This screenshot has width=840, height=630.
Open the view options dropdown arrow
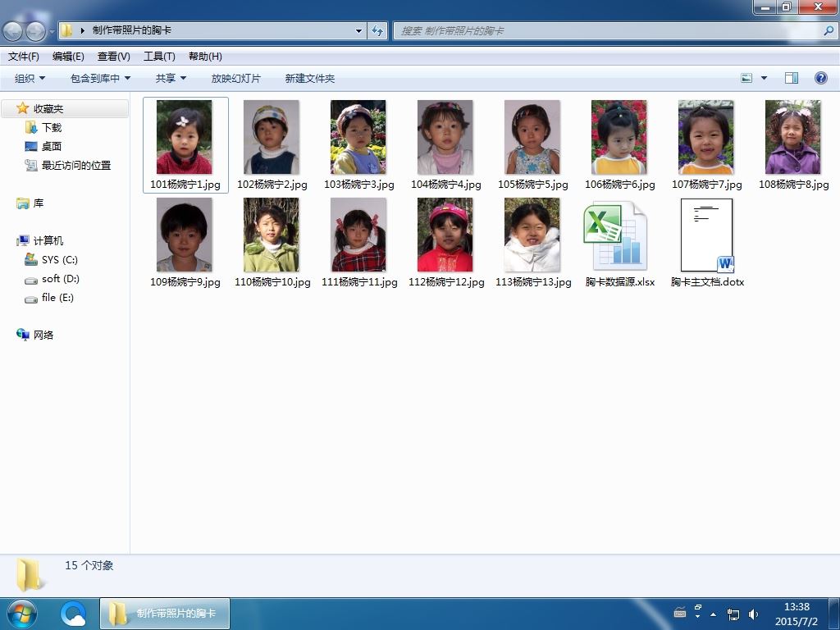(764, 78)
